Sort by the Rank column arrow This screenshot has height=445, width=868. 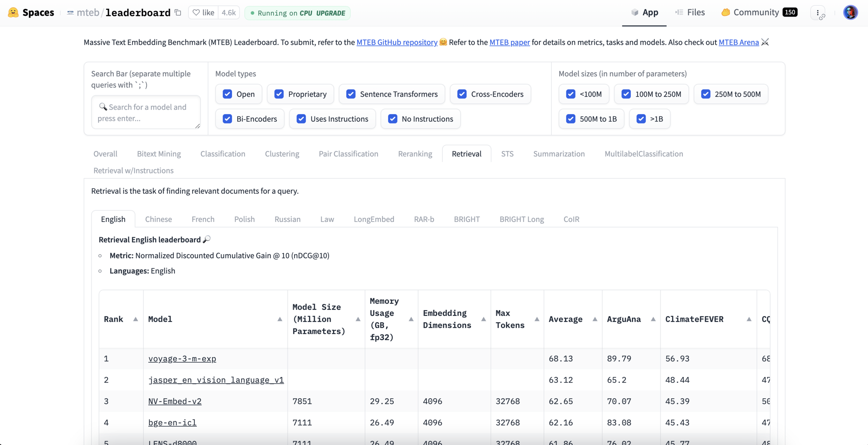135,319
